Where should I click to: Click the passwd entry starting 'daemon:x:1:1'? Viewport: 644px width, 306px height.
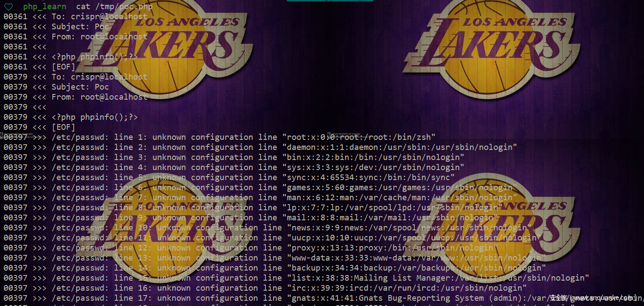tap(399, 147)
